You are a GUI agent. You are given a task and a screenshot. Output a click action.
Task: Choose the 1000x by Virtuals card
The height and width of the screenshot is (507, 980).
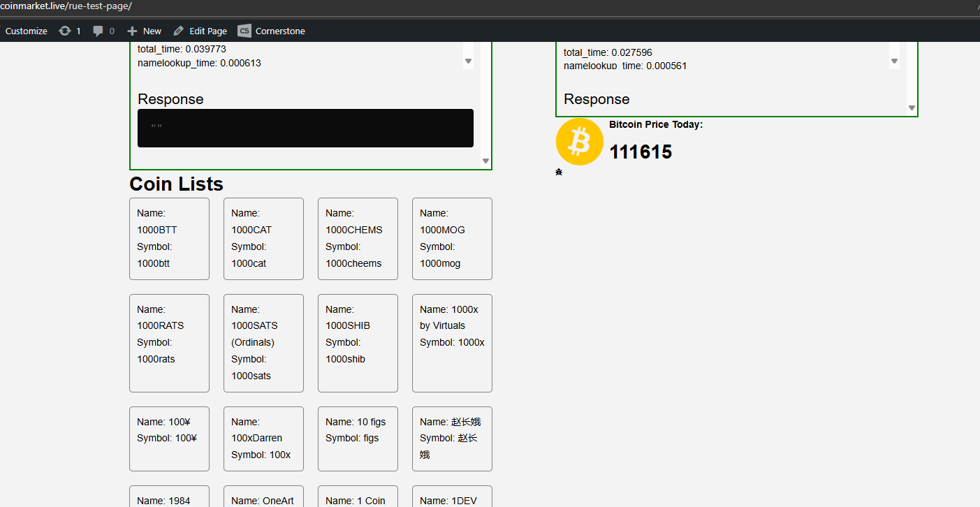(452, 343)
